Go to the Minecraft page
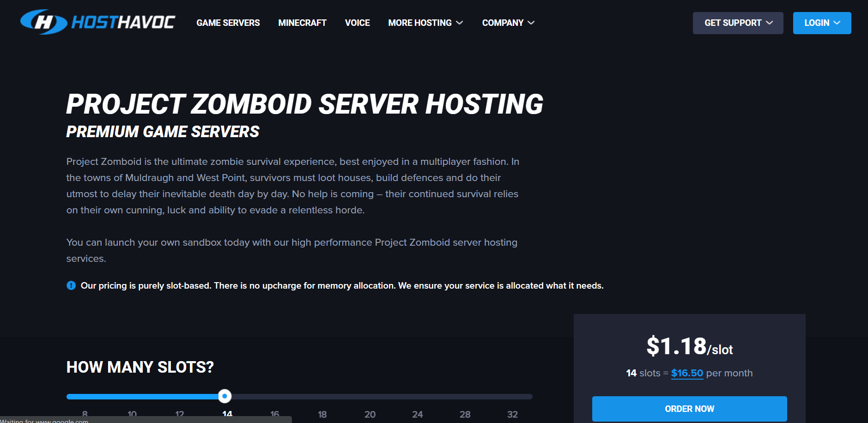This screenshot has width=868, height=423. pos(302,23)
